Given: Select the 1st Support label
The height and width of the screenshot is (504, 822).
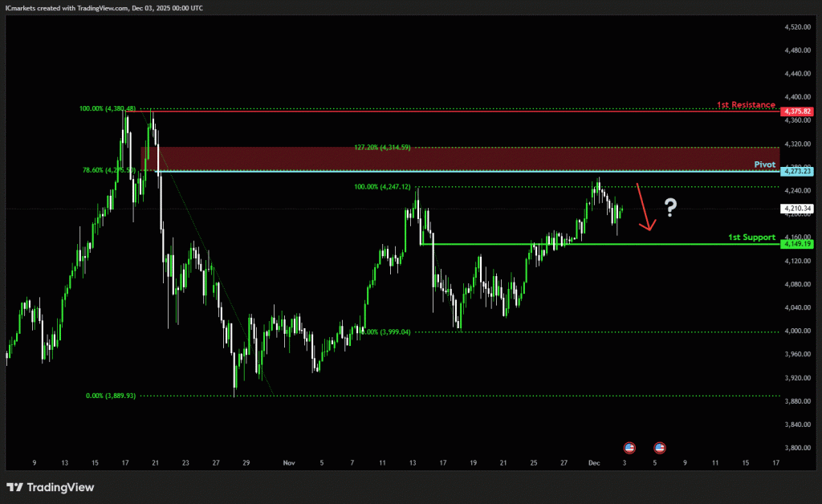Looking at the screenshot, I should click(x=751, y=238).
